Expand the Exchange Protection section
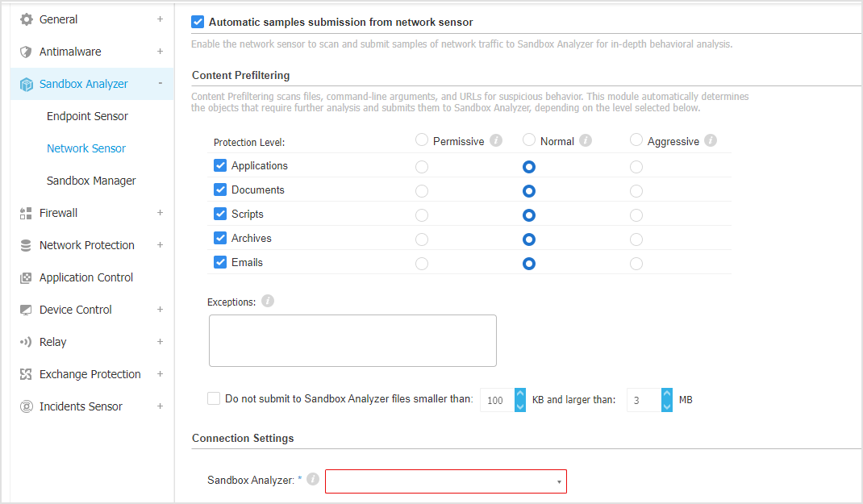Viewport: 863px width, 504px height. [x=160, y=373]
